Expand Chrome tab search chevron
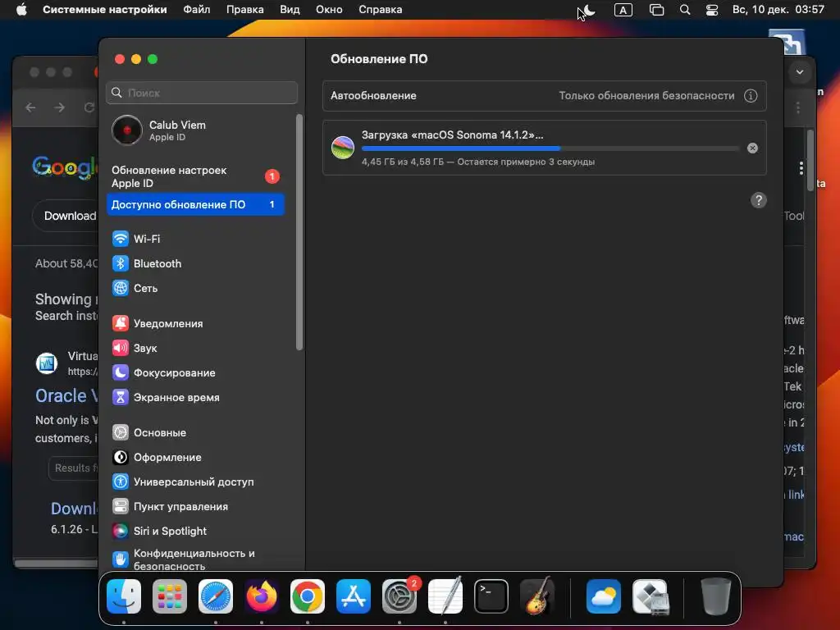Image resolution: width=840 pixels, height=630 pixels. pyautogui.click(x=799, y=72)
